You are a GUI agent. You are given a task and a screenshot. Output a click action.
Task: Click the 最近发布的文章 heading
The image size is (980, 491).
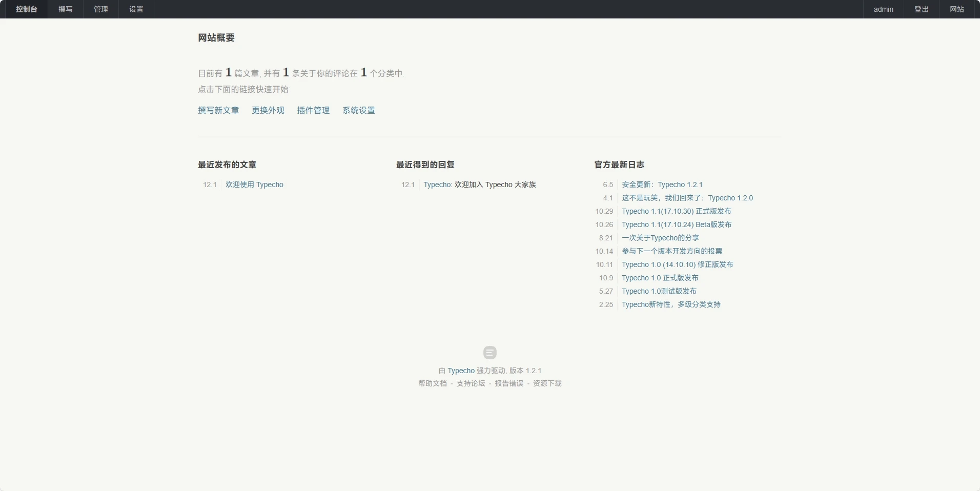coord(227,165)
